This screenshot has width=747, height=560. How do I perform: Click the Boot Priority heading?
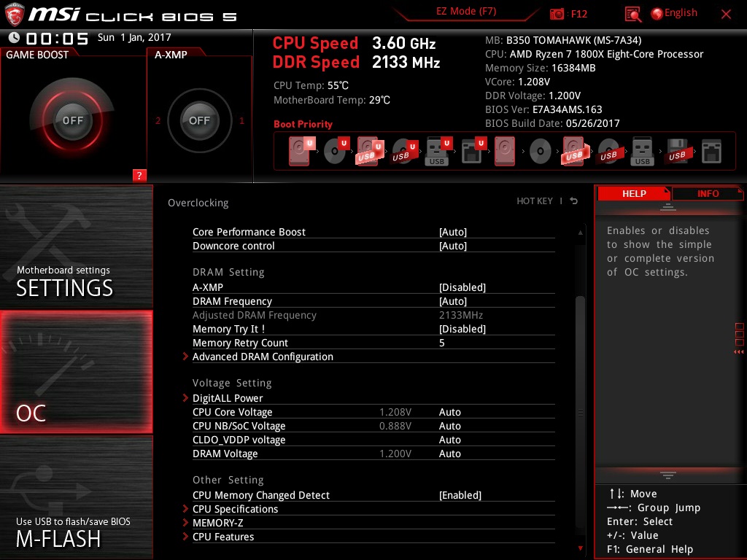[x=303, y=124]
